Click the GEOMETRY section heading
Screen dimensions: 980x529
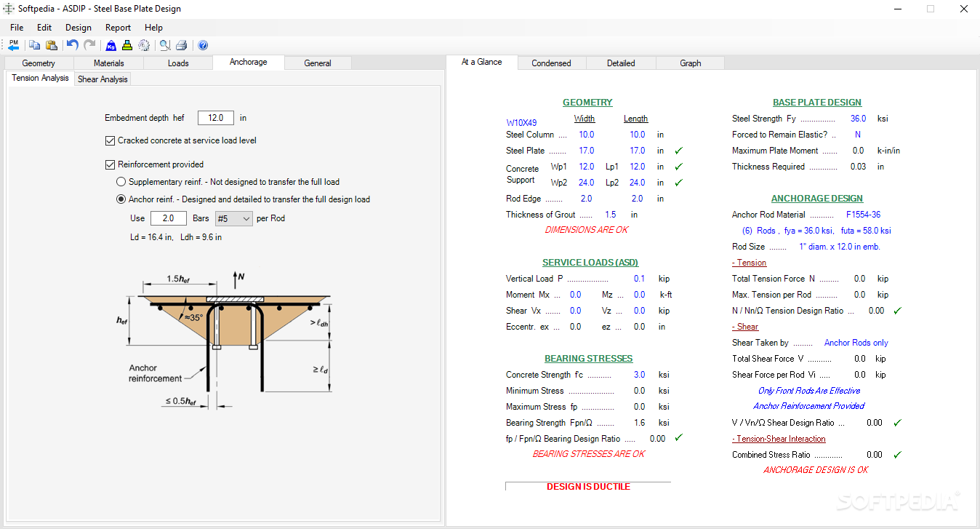click(x=587, y=103)
